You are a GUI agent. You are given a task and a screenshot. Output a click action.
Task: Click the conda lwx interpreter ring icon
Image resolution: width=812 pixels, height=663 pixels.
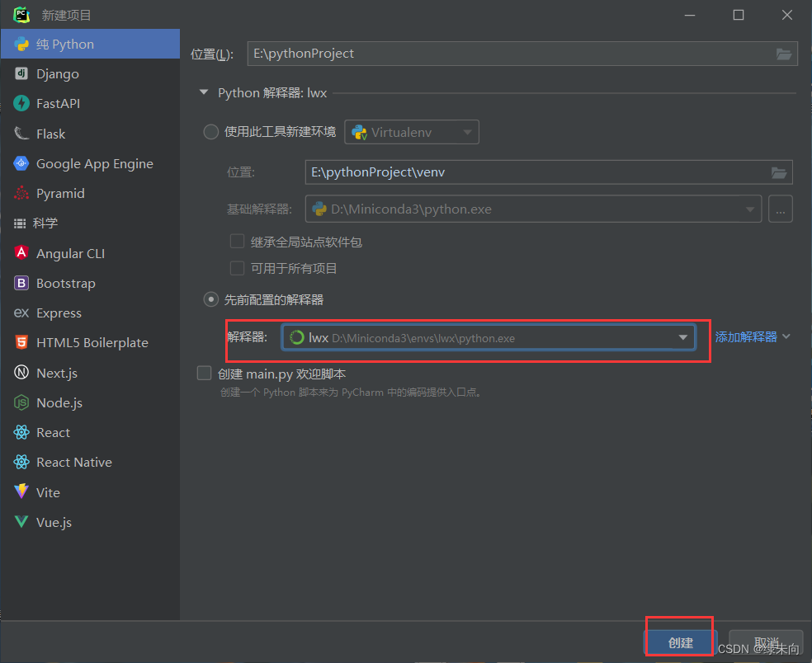[x=297, y=337]
